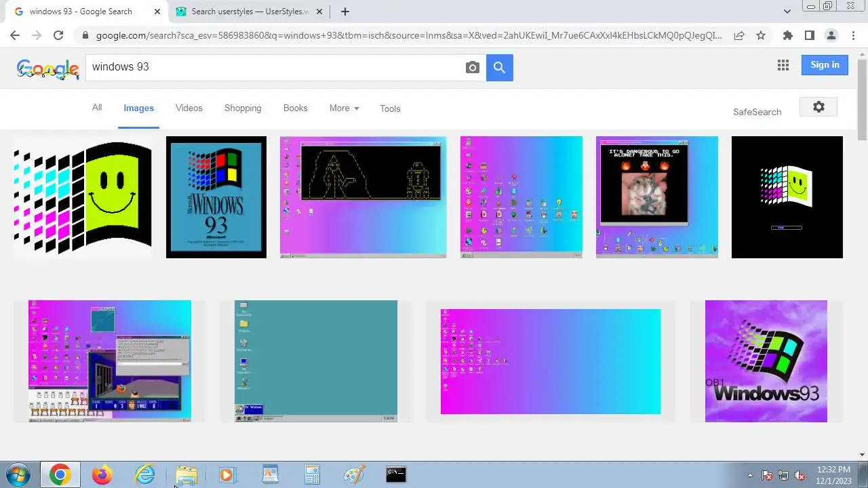Viewport: 868px width, 488px height.
Task: Switch to the All results tab
Action: tap(97, 108)
